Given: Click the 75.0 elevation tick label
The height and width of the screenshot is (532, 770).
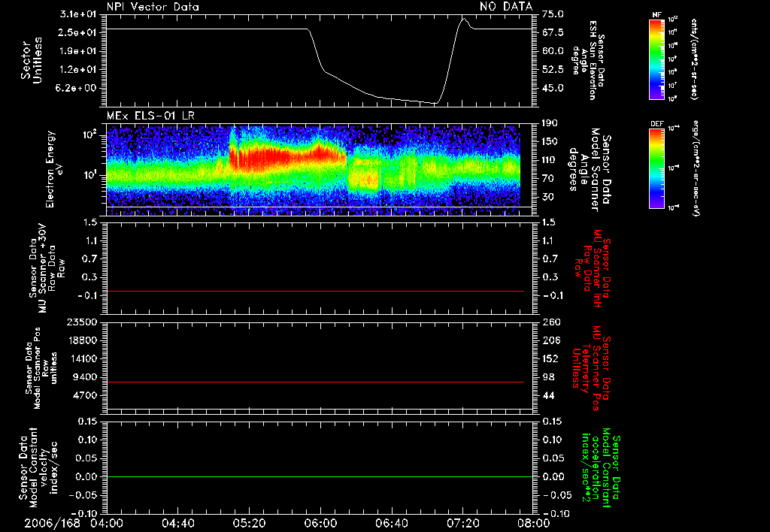Looking at the screenshot, I should coord(553,14).
